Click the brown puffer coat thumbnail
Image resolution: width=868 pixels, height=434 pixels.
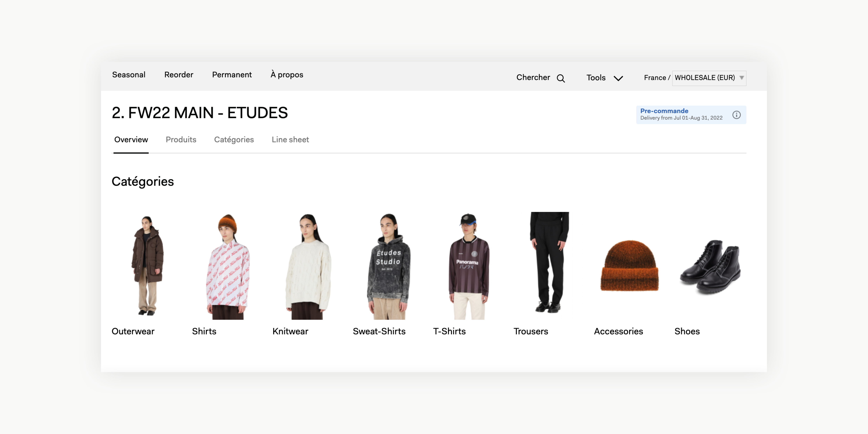tap(147, 266)
